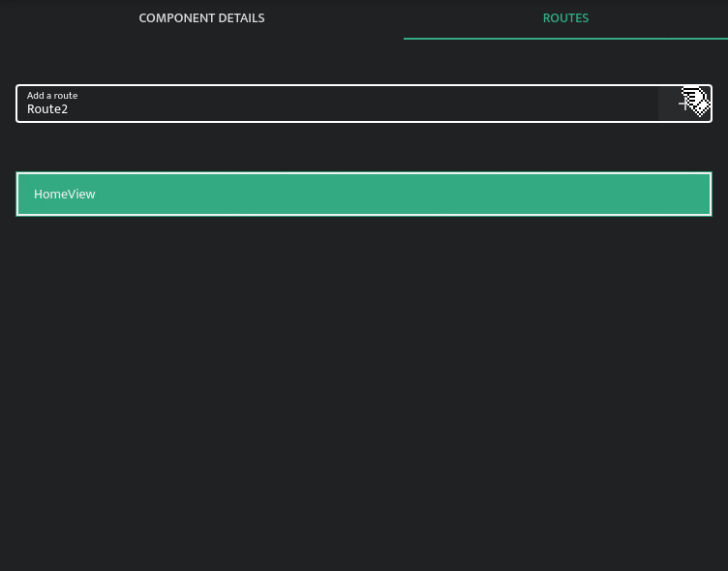Hit the add-route icon at field's end

(x=684, y=104)
